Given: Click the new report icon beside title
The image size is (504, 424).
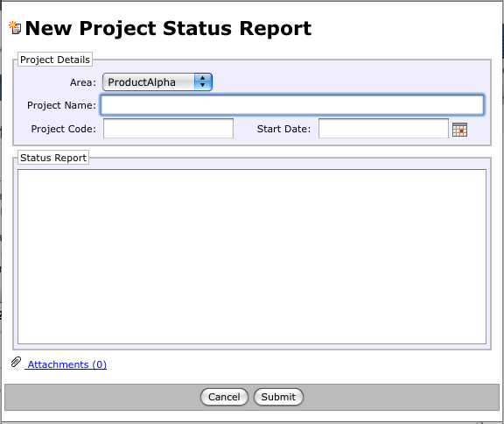Looking at the screenshot, I should pyautogui.click(x=15, y=28).
